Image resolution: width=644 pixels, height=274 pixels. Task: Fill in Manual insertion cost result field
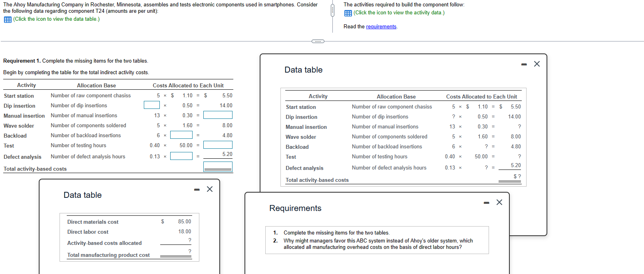[218, 115]
